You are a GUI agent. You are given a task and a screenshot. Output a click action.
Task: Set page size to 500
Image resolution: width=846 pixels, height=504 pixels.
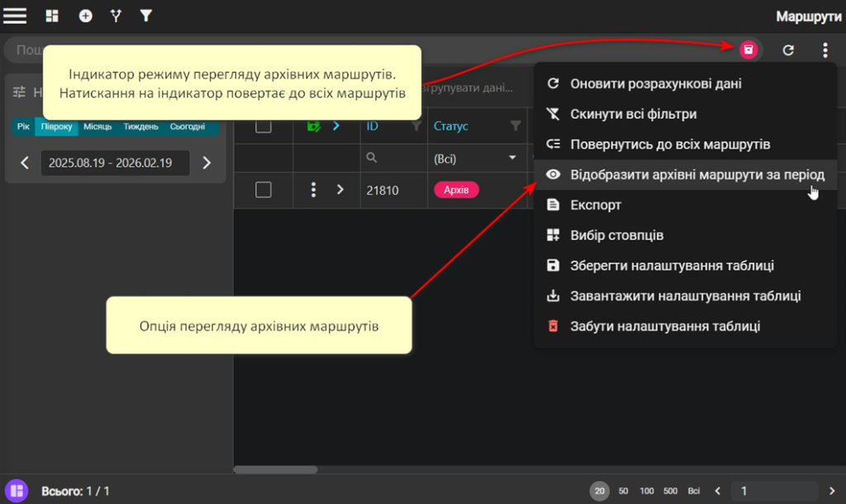[x=670, y=491]
